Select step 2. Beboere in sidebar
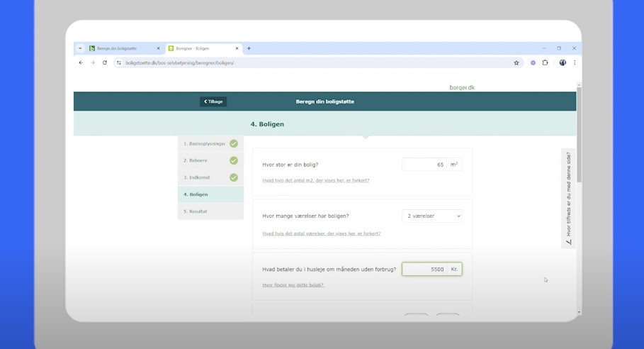Screen dimensions: 644x349 coord(198,160)
